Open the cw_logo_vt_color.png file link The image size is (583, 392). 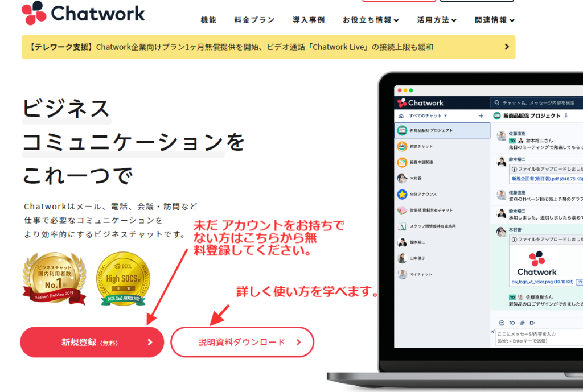(543, 282)
